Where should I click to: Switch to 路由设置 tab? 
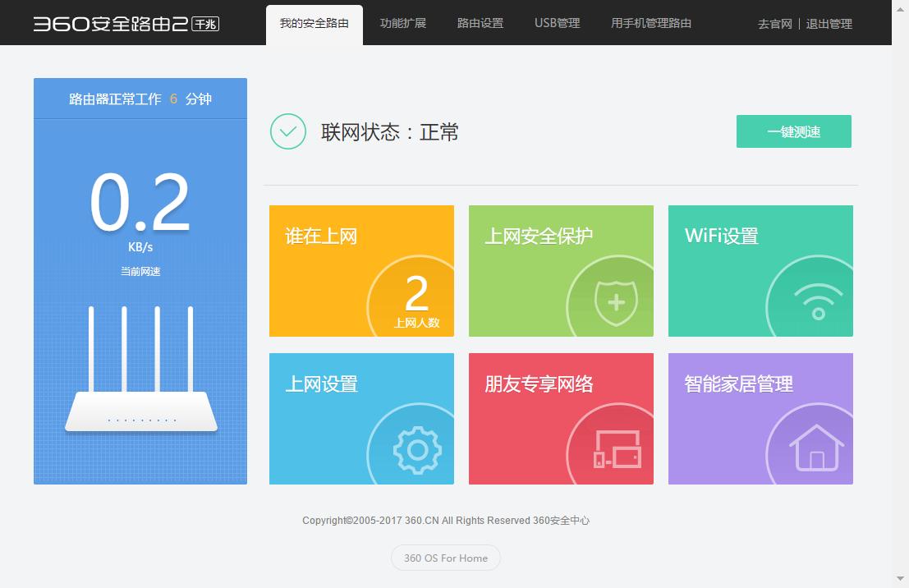click(x=480, y=23)
